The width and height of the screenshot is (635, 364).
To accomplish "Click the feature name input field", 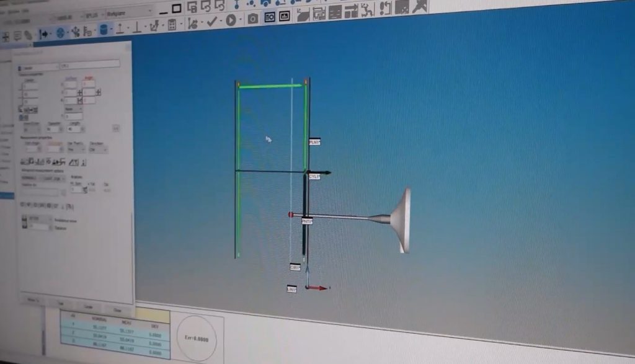I will click(x=89, y=64).
